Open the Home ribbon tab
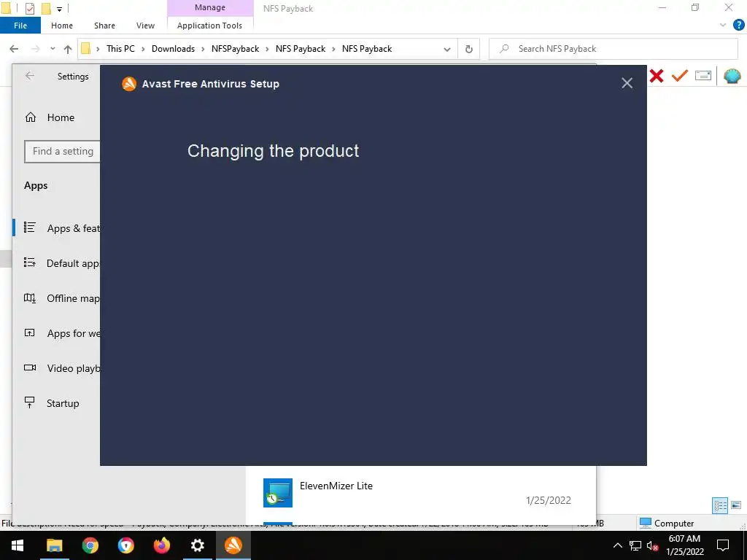747x560 pixels. [x=62, y=26]
